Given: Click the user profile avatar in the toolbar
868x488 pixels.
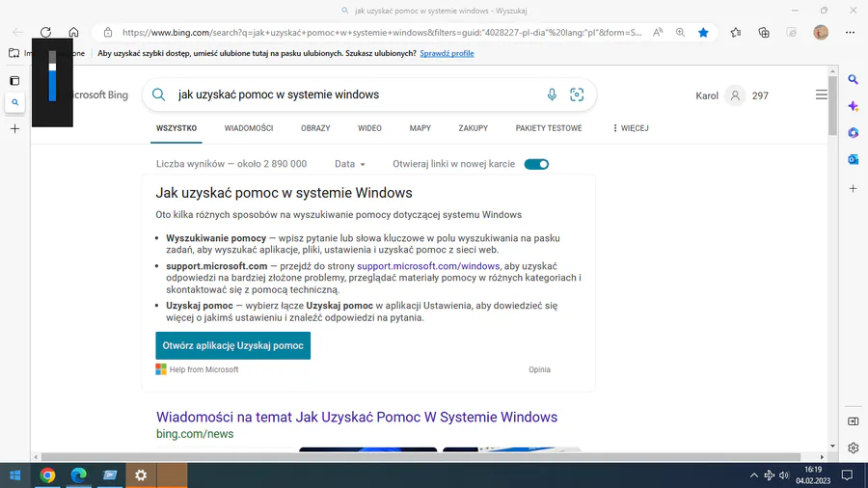Looking at the screenshot, I should tap(821, 32).
